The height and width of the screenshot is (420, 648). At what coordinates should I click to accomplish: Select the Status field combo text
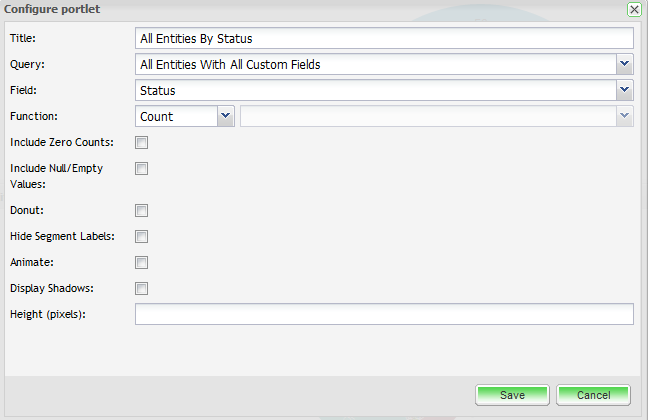click(x=375, y=90)
